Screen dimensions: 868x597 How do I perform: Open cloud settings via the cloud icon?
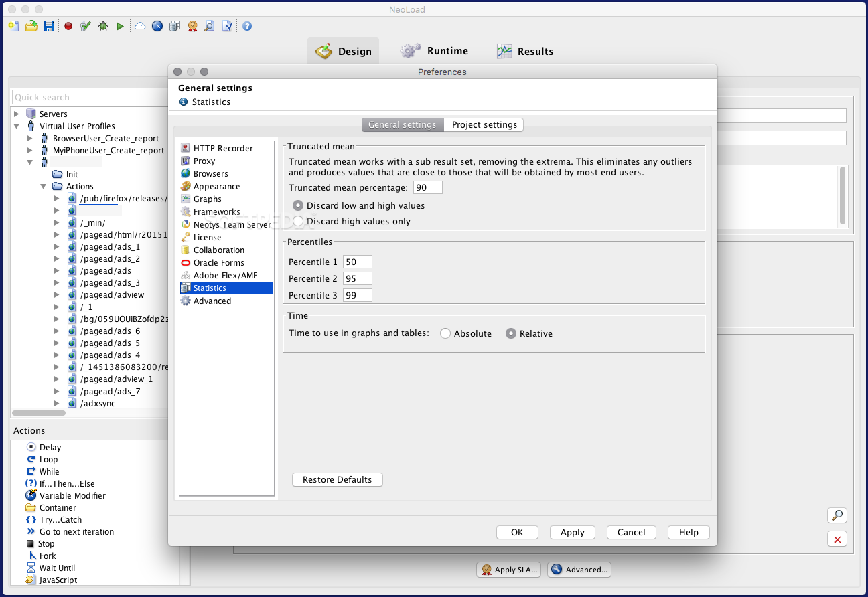(x=140, y=26)
